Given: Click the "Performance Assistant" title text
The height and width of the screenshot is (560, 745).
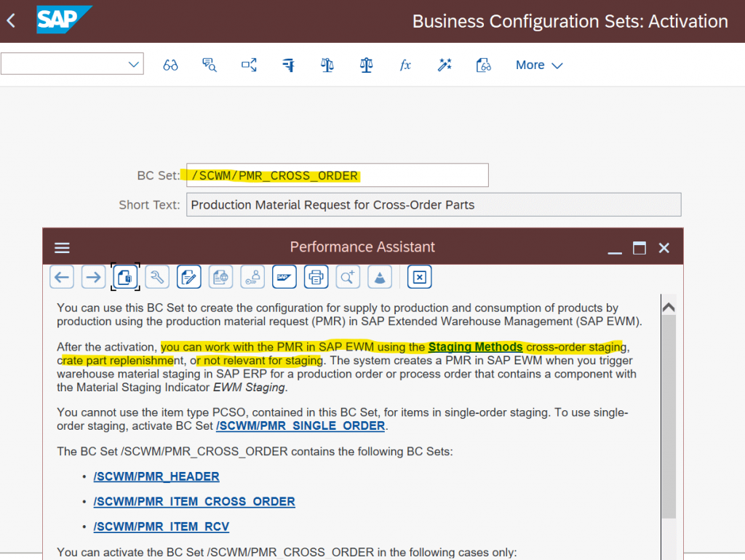Looking at the screenshot, I should (362, 247).
